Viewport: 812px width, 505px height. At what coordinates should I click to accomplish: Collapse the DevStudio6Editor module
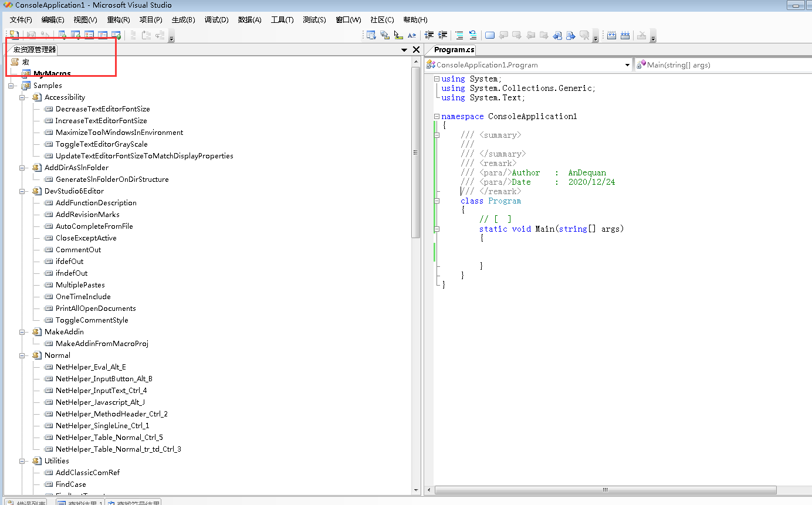[22, 191]
